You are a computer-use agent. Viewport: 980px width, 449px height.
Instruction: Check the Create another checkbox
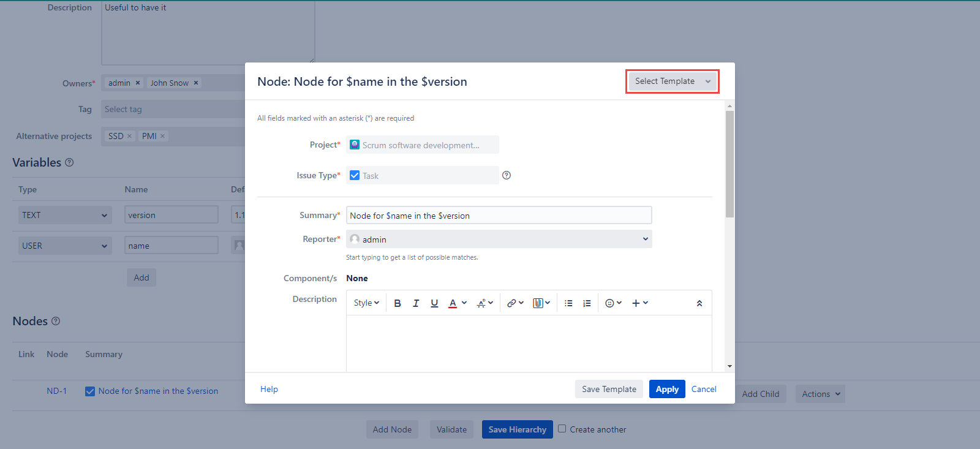coord(562,429)
